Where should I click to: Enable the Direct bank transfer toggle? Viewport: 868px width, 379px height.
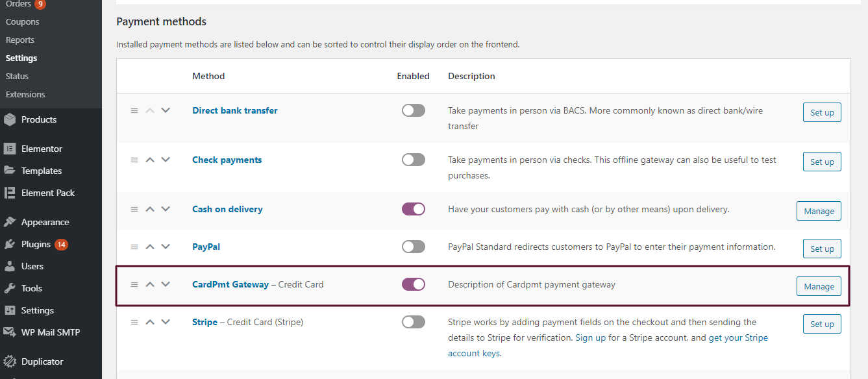click(413, 110)
